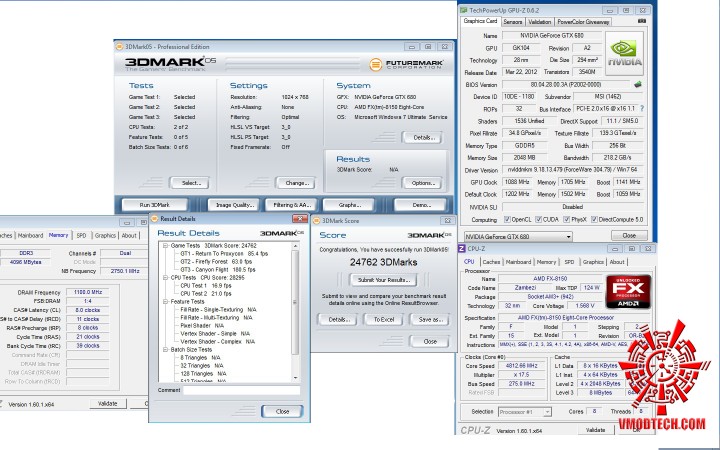Click the Change settings button
Screen dimensions: 720x450
coord(296,183)
